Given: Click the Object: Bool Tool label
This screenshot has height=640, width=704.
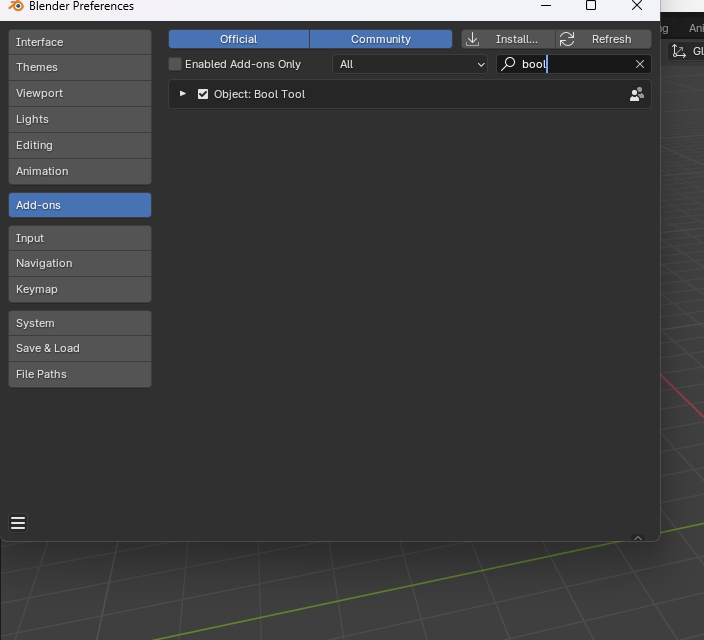Looking at the screenshot, I should click(260, 94).
